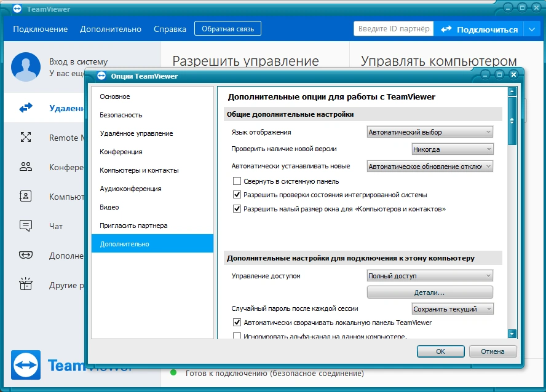Image resolution: width=546 pixels, height=392 pixels.
Task: Select Конференция options category in dialog
Action: [152, 152]
